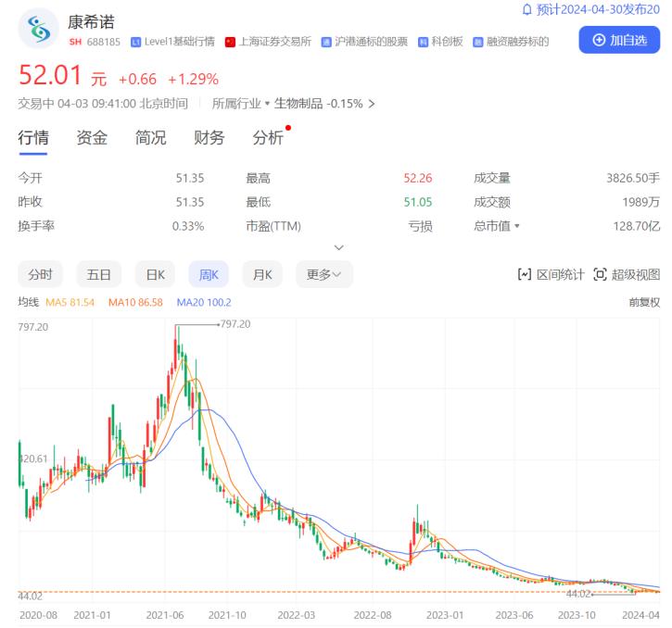Image resolution: width=672 pixels, height=628 pixels.
Task: Switch to the 分析 tab
Action: point(268,138)
